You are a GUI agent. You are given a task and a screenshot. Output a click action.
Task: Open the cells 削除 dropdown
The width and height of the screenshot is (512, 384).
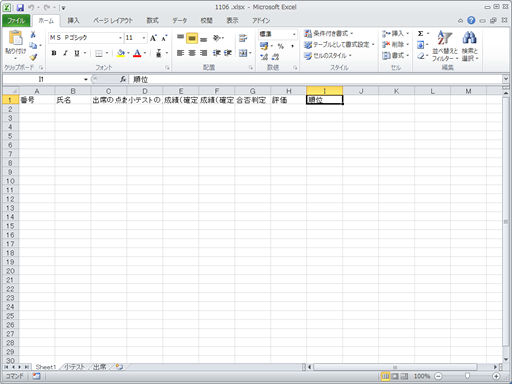pos(396,45)
